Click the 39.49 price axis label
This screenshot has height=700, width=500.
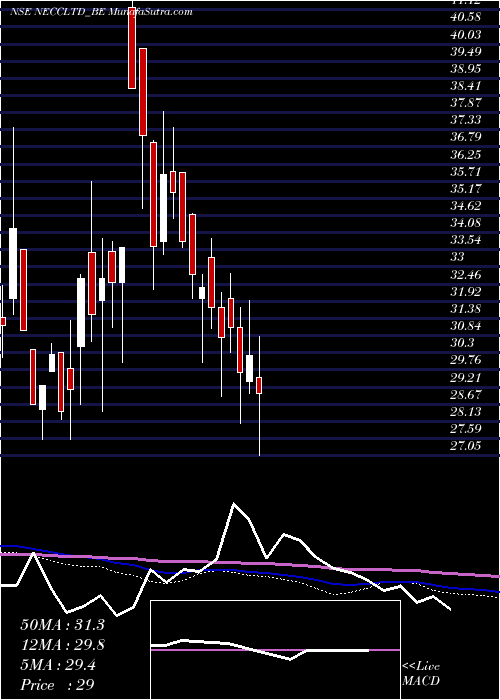pyautogui.click(x=467, y=52)
